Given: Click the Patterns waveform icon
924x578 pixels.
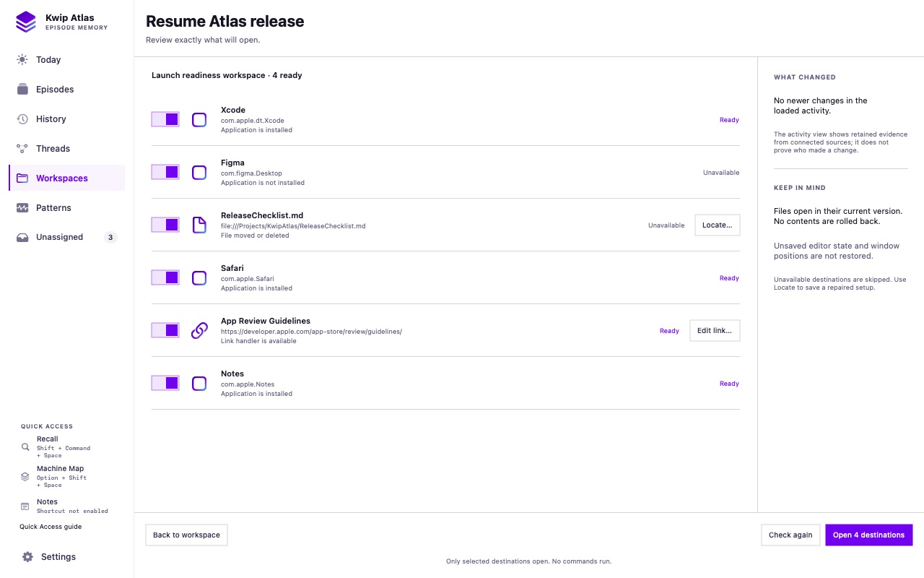Looking at the screenshot, I should click(22, 208).
